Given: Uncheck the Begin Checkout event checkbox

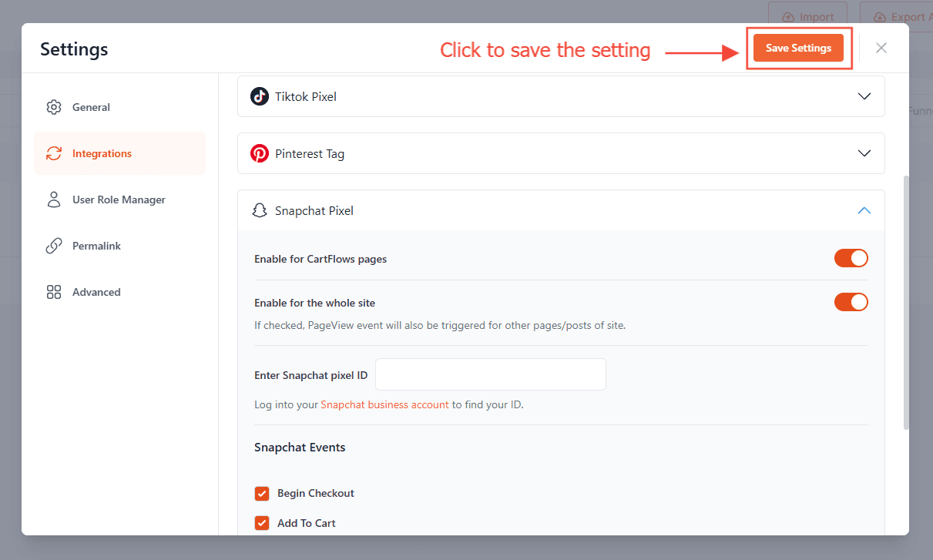Looking at the screenshot, I should point(262,493).
